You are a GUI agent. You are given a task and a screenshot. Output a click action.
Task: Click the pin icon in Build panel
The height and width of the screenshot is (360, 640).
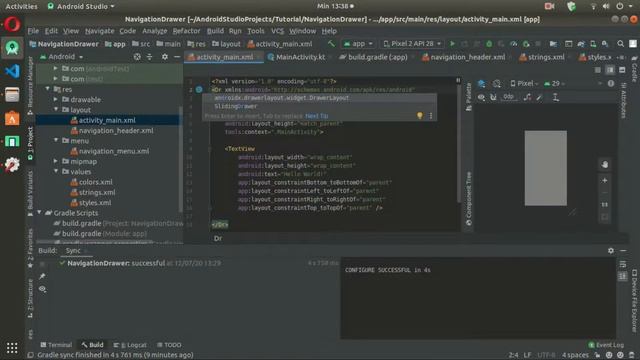coord(42,276)
